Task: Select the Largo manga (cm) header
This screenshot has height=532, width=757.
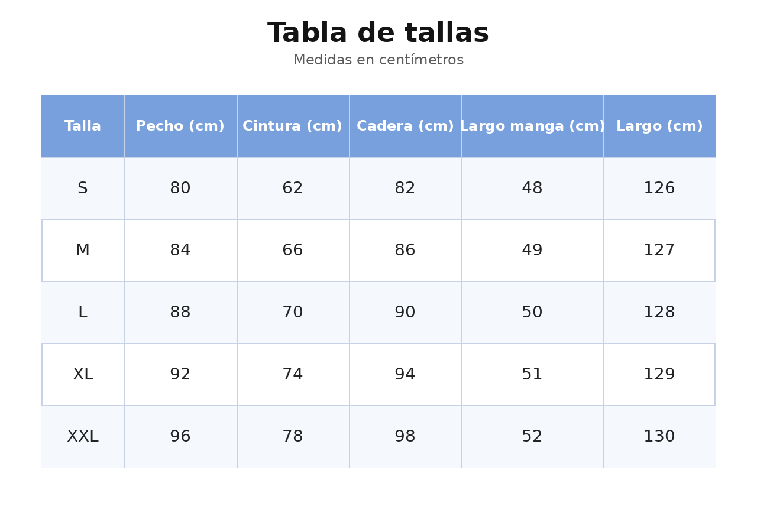Action: point(532,126)
